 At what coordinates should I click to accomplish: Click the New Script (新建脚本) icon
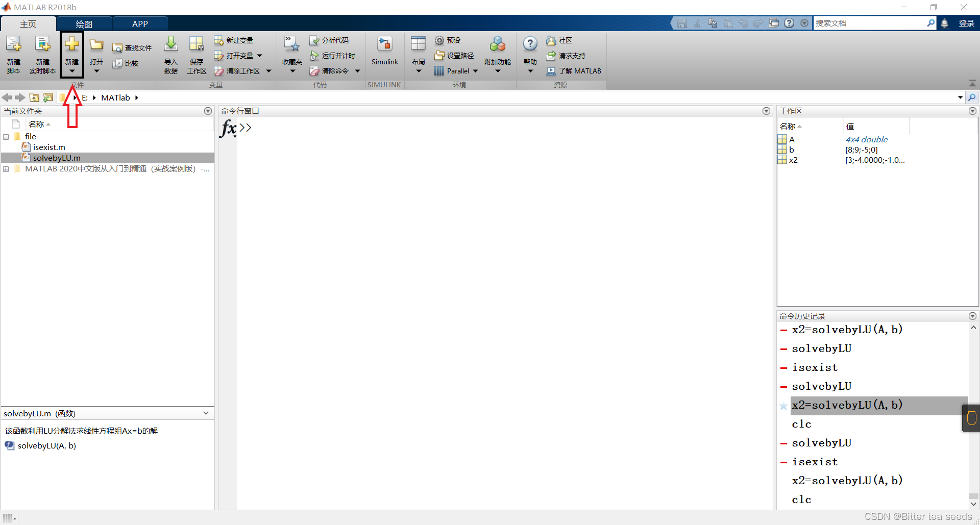tap(14, 55)
